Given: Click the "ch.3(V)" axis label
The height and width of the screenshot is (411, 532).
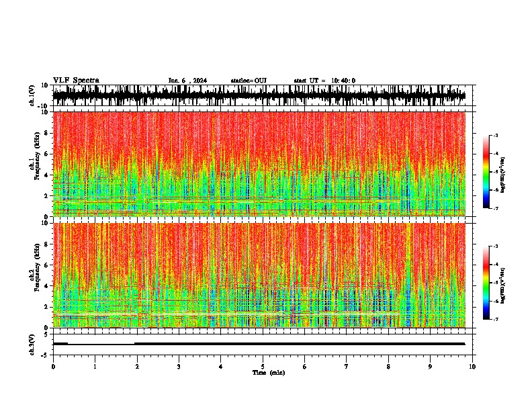Looking at the screenshot, I should coord(32,345).
